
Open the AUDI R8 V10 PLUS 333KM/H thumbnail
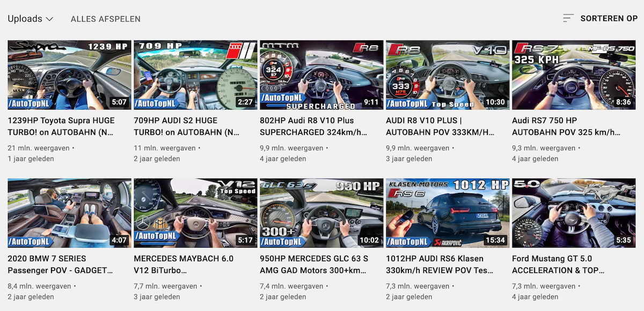(x=448, y=75)
